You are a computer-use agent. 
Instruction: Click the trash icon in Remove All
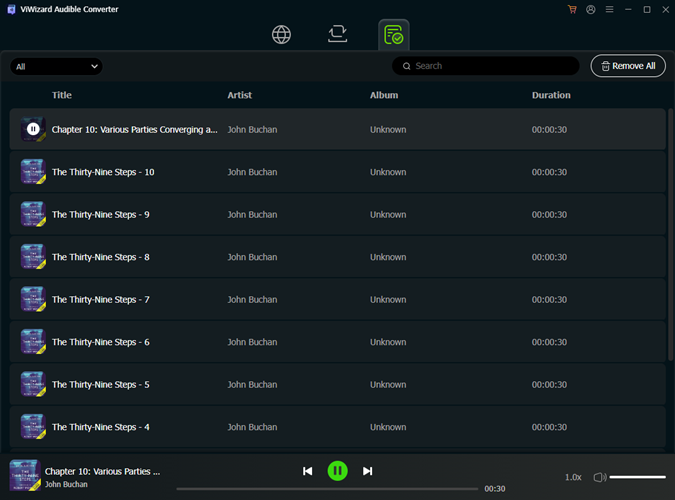(x=605, y=66)
